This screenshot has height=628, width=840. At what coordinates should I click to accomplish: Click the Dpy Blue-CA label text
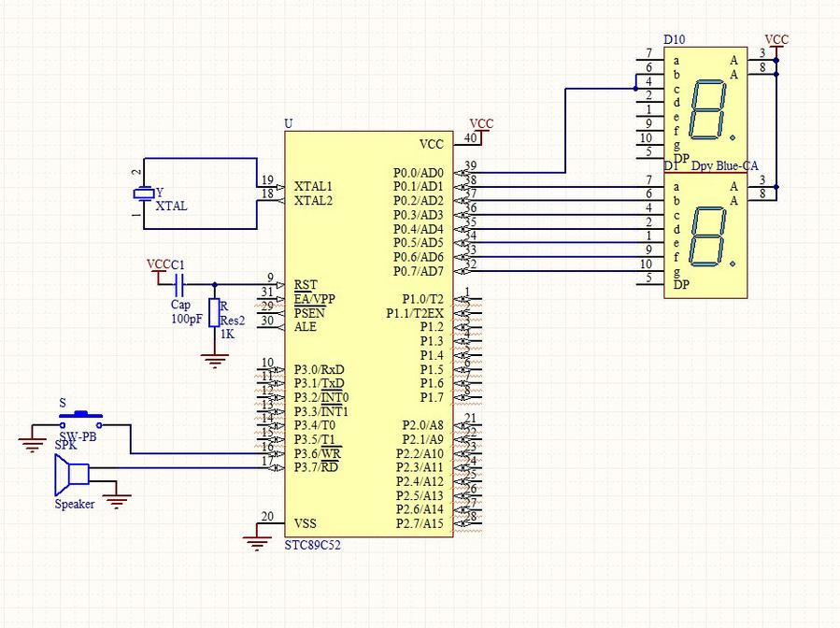coord(724,166)
